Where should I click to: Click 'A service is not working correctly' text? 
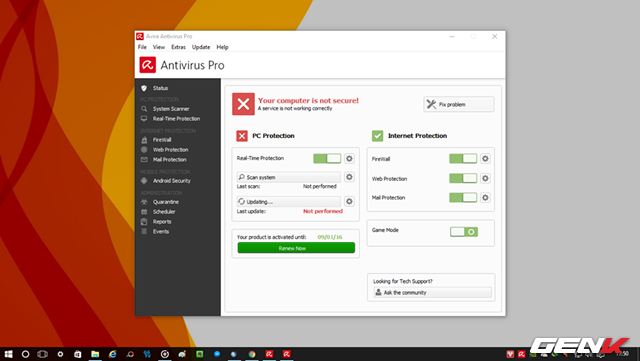(295, 109)
